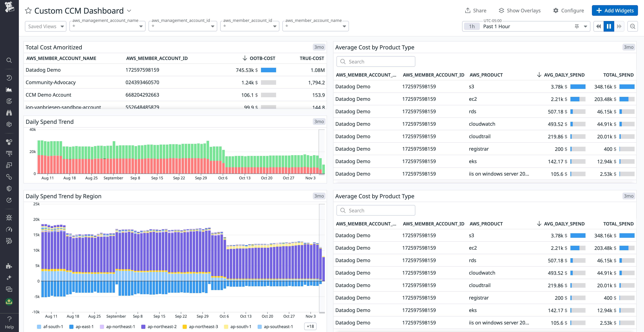Open the Security shield icon in sidebar

(9, 188)
